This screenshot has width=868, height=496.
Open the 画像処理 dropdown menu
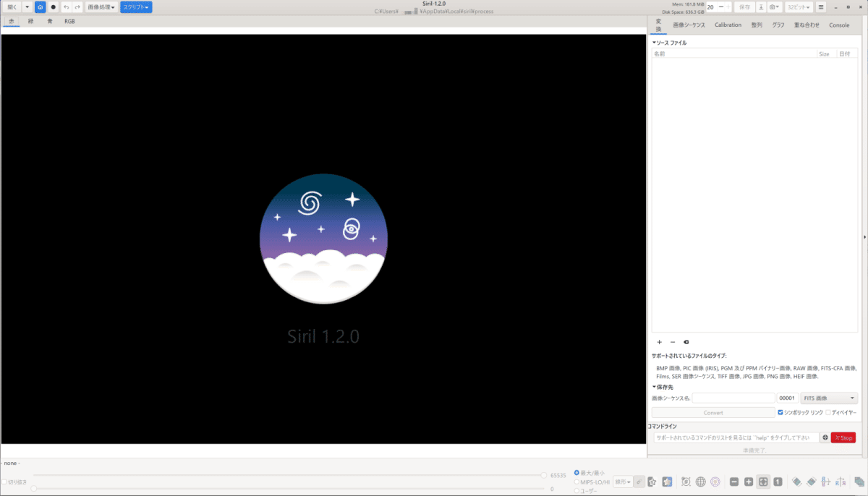(101, 7)
